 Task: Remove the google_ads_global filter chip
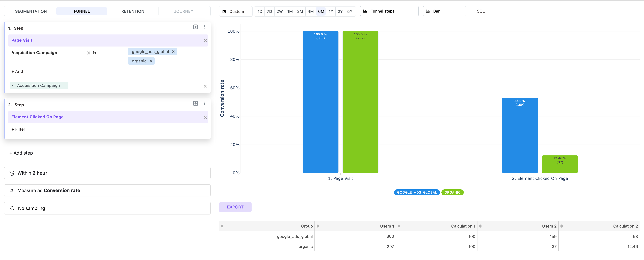coord(173,52)
